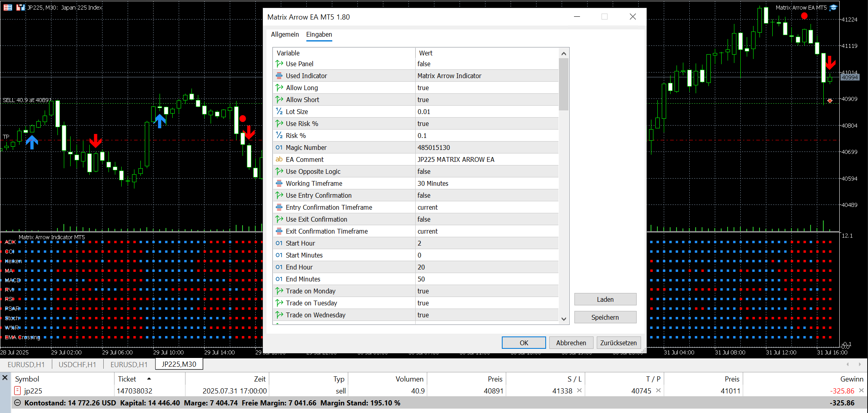The height and width of the screenshot is (413, 868).
Task: Close the trade terminal panel with its X
Action: [x=5, y=377]
